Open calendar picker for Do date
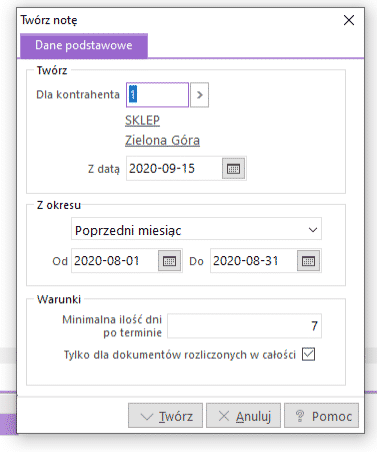 point(308,261)
